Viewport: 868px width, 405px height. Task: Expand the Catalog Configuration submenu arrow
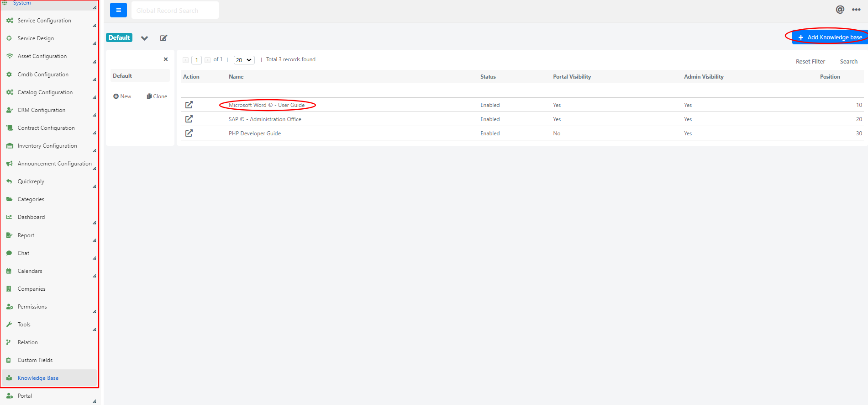click(94, 97)
